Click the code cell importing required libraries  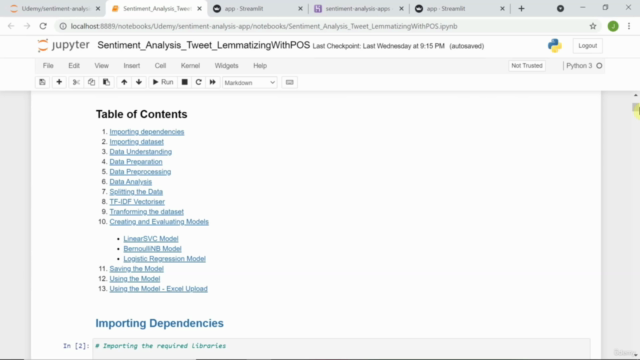(x=341, y=348)
